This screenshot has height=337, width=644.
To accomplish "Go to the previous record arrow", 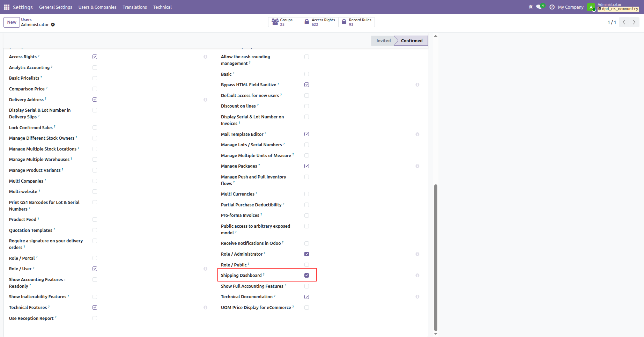I will tap(624, 22).
